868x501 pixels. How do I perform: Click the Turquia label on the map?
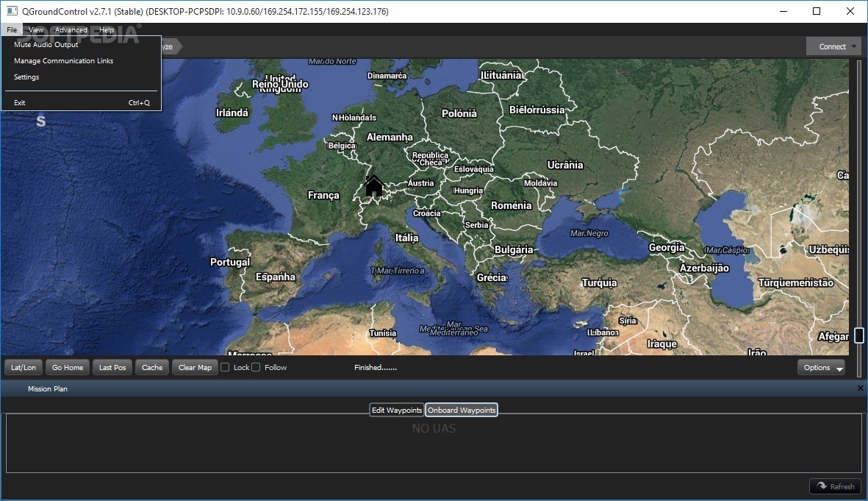coord(599,283)
